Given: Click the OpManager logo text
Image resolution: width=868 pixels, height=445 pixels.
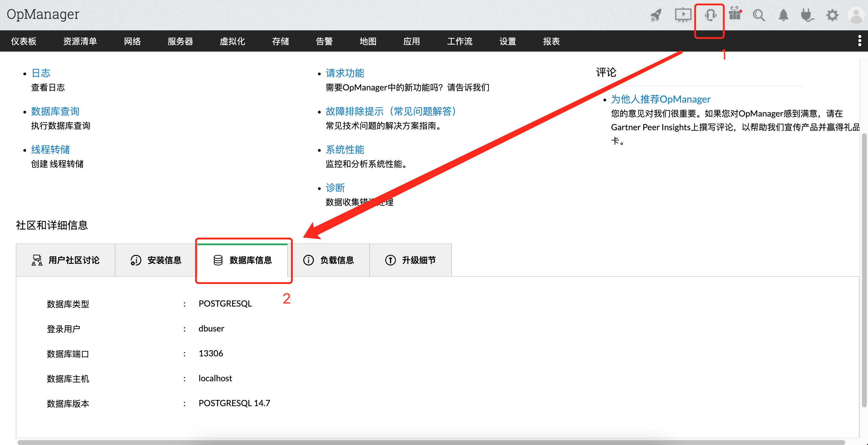Looking at the screenshot, I should click(x=43, y=14).
